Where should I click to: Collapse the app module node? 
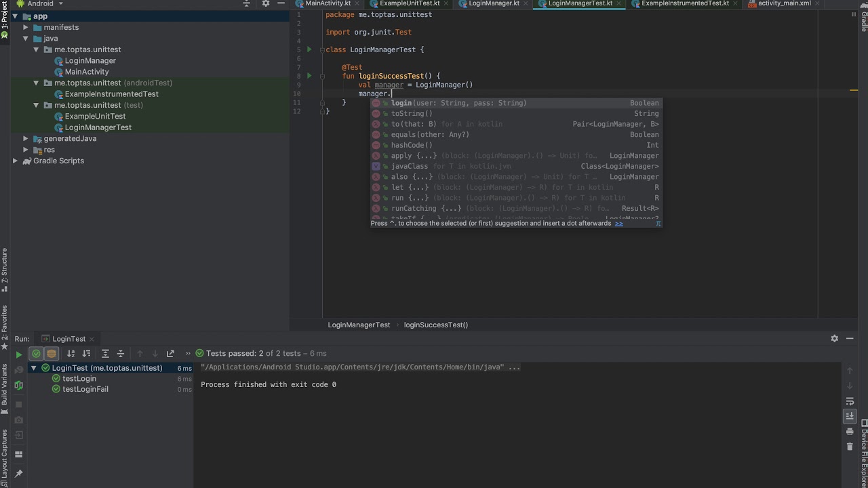pyautogui.click(x=15, y=16)
